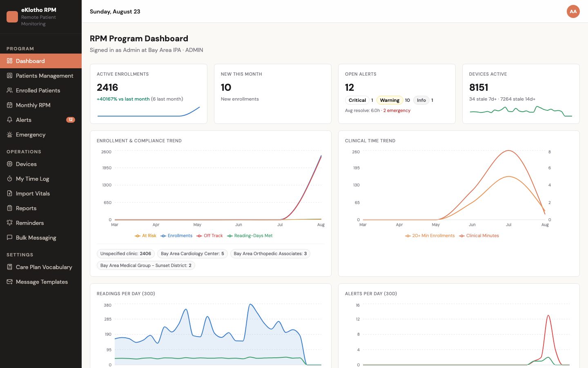Open Bulk Messaging

click(x=41, y=238)
